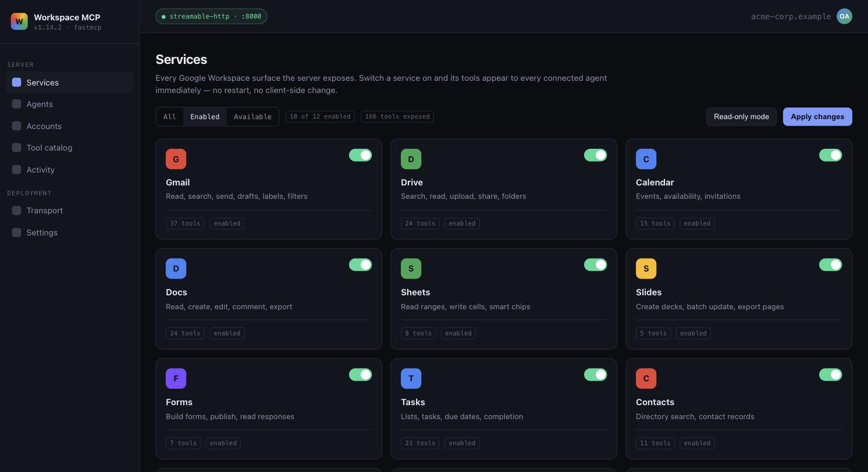Image resolution: width=868 pixels, height=472 pixels.
Task: Toggle the Sheets service off
Action: [x=595, y=265]
